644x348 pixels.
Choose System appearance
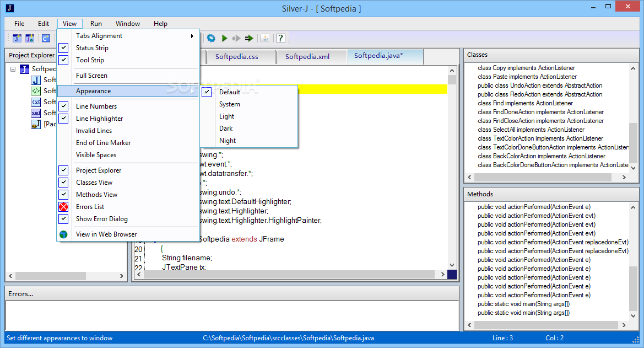(x=249, y=104)
